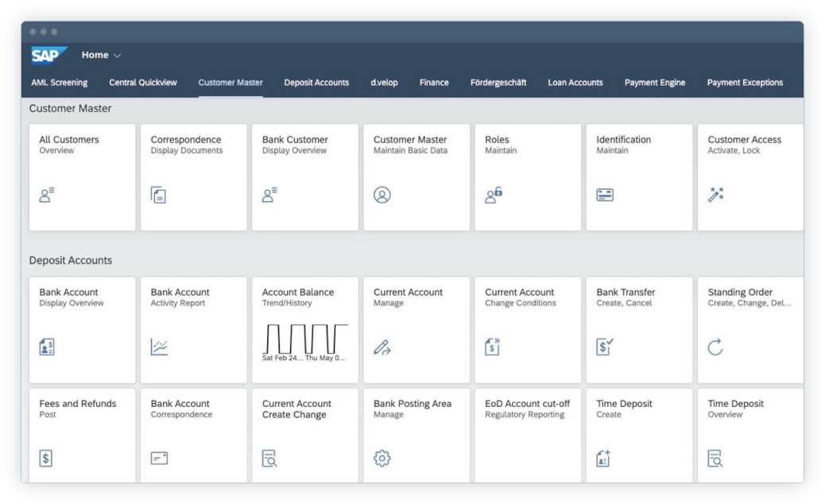
Task: Expand the Home dropdown menu
Action: (101, 55)
